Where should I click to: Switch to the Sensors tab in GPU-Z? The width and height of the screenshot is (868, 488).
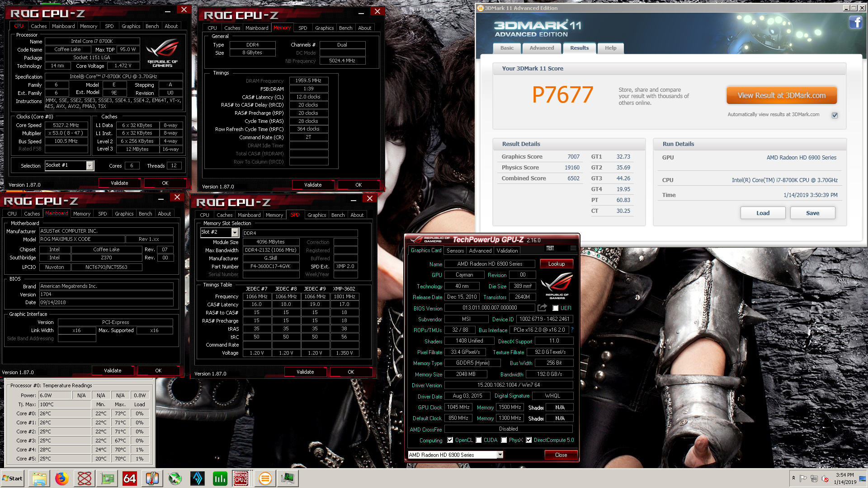(455, 251)
